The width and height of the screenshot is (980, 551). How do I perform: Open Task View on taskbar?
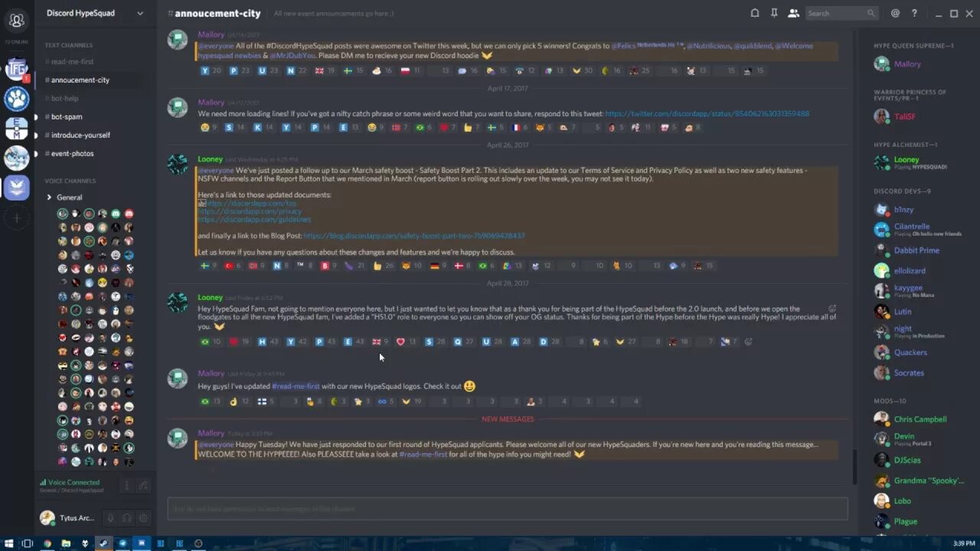pyautogui.click(x=27, y=543)
